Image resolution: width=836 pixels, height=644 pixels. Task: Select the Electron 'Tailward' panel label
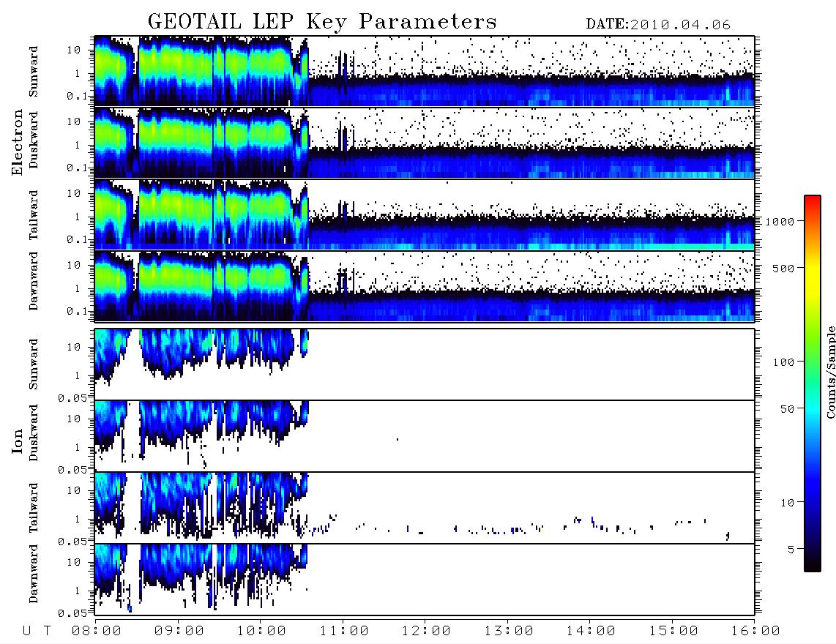(x=34, y=215)
